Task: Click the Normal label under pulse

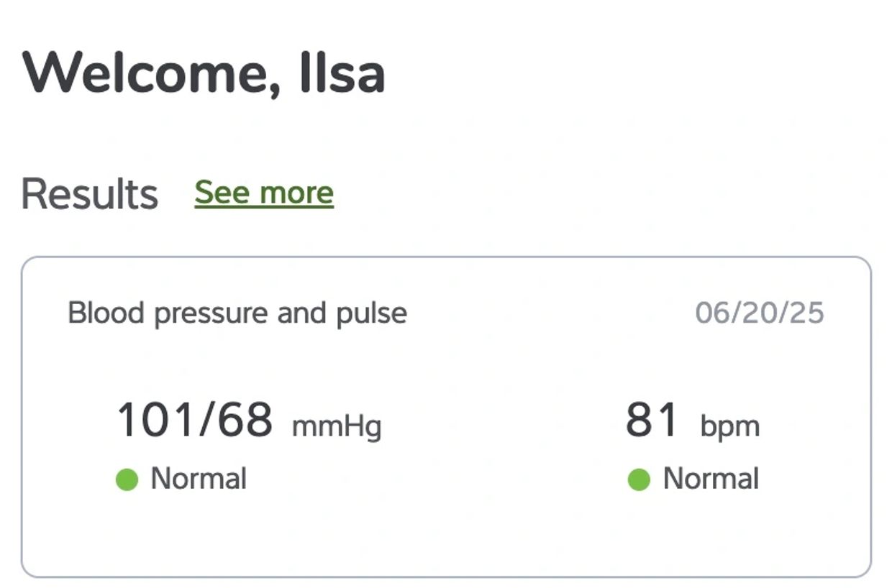Action: (x=710, y=479)
